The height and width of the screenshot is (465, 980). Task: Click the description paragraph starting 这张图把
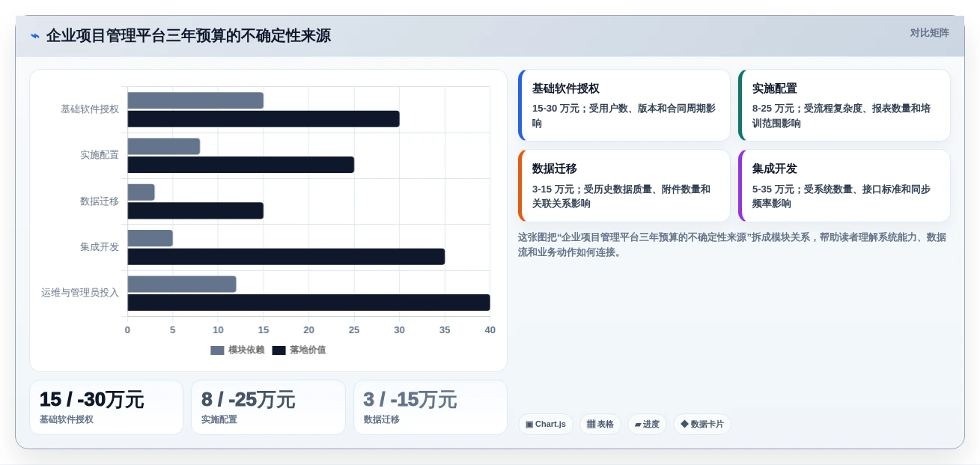[734, 245]
